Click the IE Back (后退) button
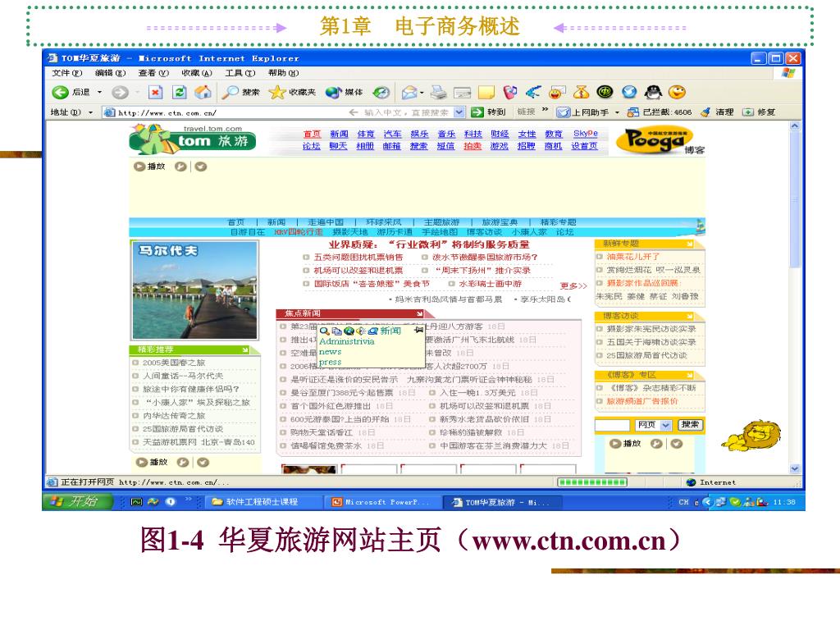Image resolution: width=840 pixels, height=630 pixels. tap(71, 93)
